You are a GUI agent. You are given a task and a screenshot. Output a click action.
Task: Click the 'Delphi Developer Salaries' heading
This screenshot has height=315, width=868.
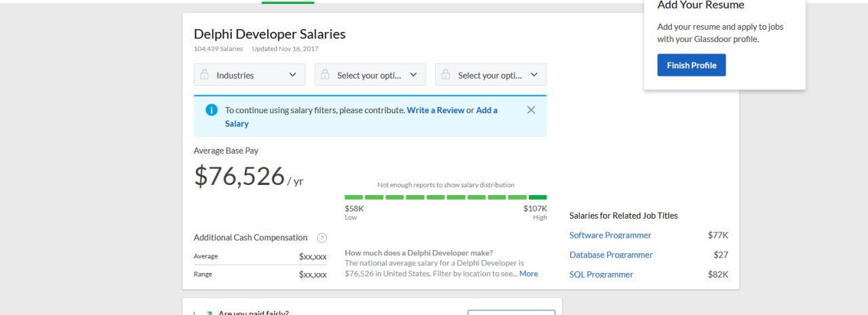point(270,34)
